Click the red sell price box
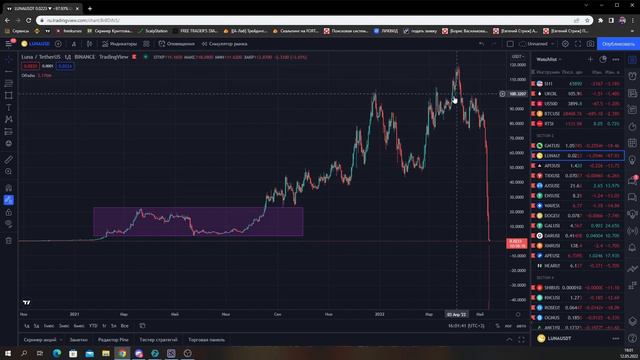Image resolution: width=640 pixels, height=360 pixels. click(x=30, y=66)
